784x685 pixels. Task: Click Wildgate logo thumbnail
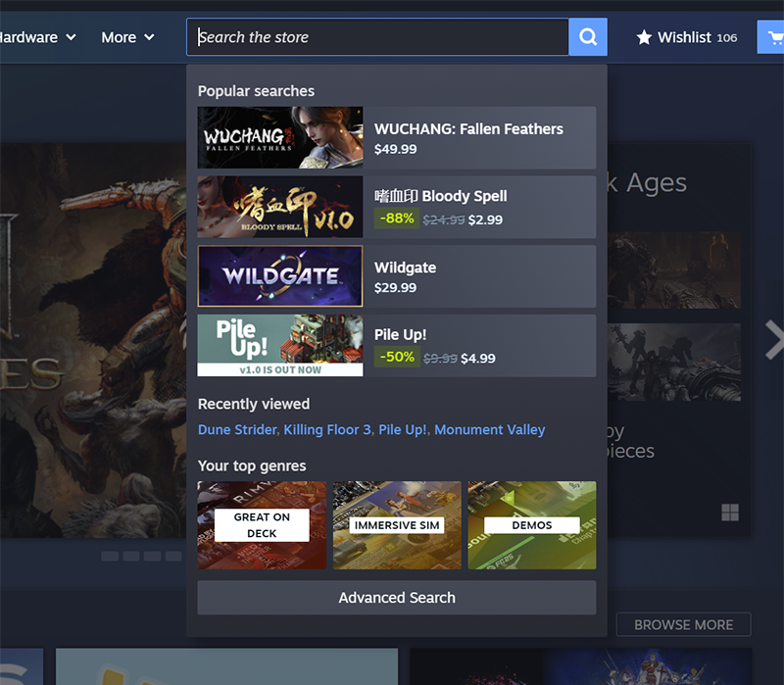pos(280,276)
